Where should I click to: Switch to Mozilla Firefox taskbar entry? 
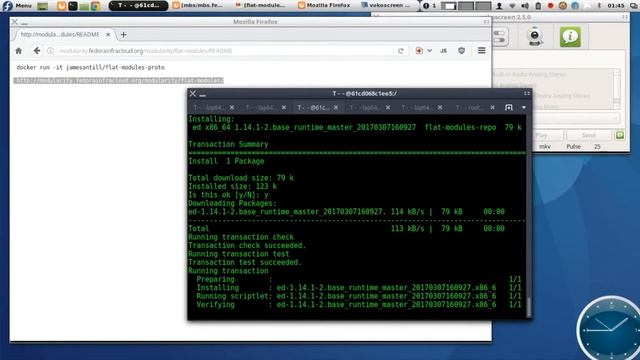click(324, 5)
